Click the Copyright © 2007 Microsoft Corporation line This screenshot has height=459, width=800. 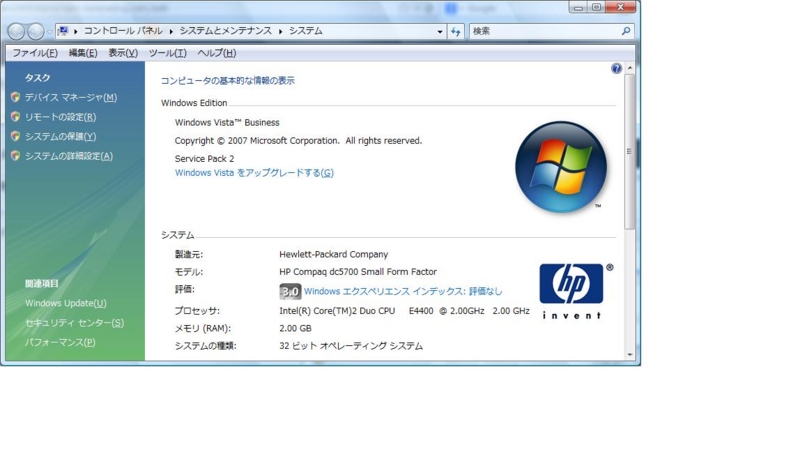[298, 141]
